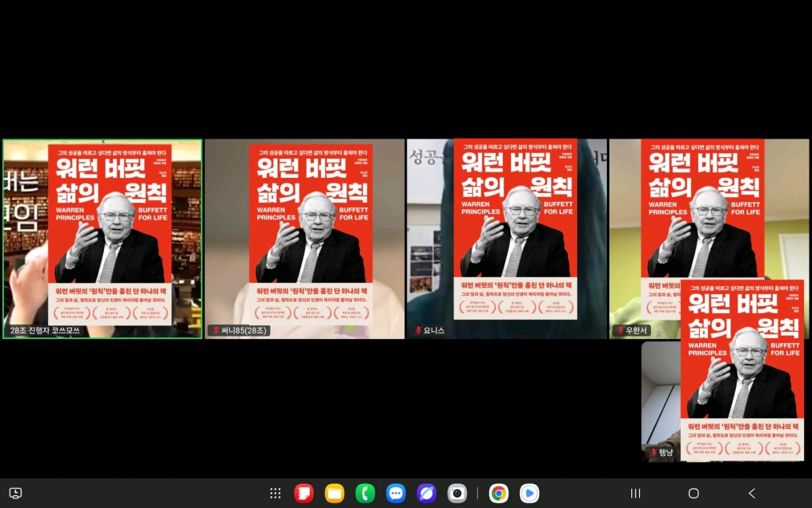Open the yellow My Files folder app
The width and height of the screenshot is (812, 508).
[x=335, y=494]
